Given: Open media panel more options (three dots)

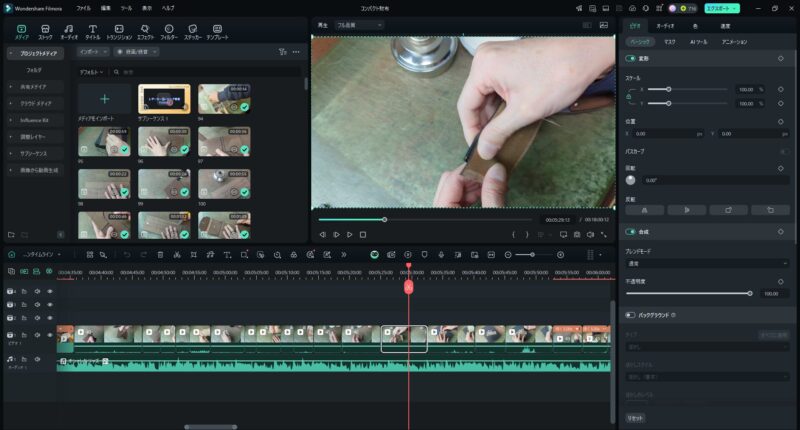Looking at the screenshot, I should pos(296,52).
